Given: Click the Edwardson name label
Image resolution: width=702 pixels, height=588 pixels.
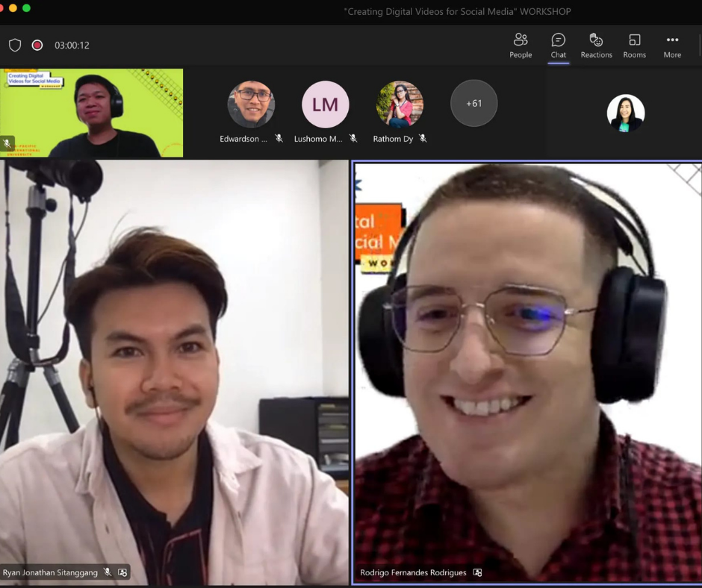Looking at the screenshot, I should tap(243, 139).
